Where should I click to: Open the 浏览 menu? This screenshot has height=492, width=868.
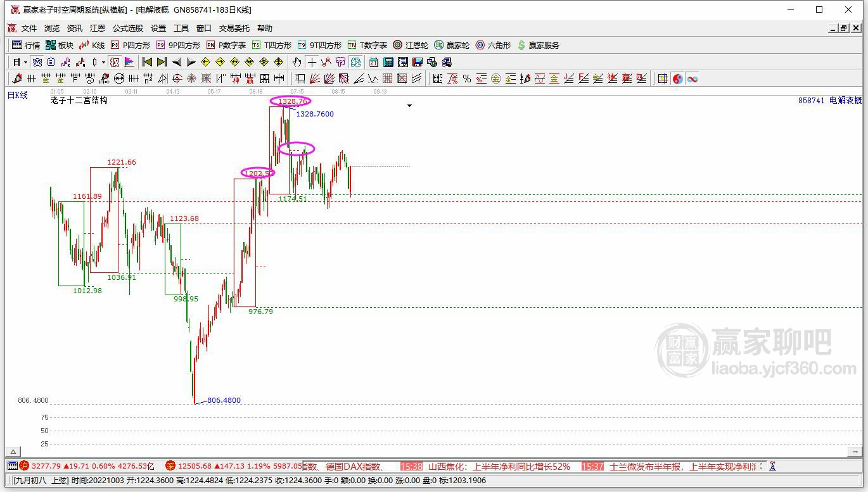52,28
